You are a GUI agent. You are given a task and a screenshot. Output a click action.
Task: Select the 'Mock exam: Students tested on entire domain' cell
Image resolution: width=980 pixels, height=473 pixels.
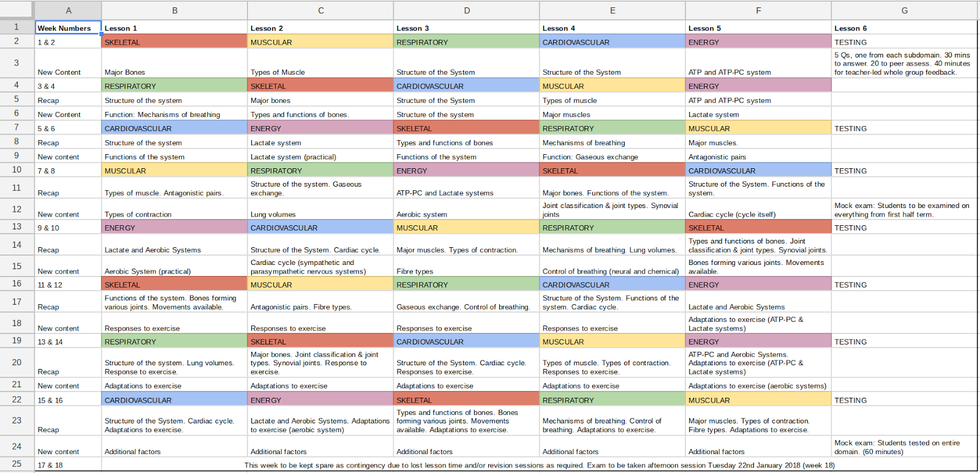coord(904,447)
